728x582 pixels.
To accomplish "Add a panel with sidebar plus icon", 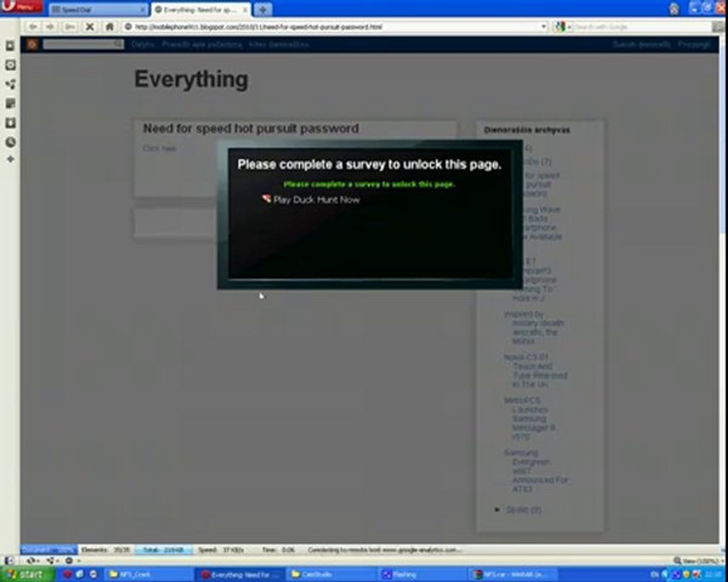I will (10, 160).
